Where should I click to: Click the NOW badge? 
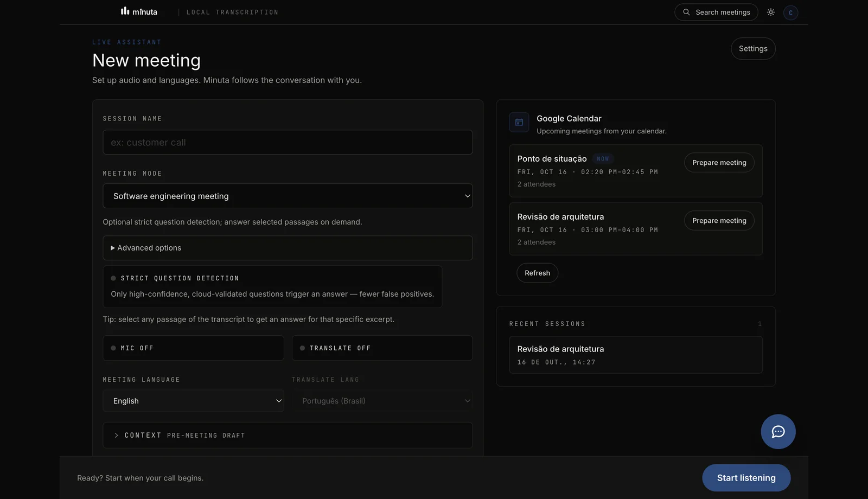(x=603, y=158)
